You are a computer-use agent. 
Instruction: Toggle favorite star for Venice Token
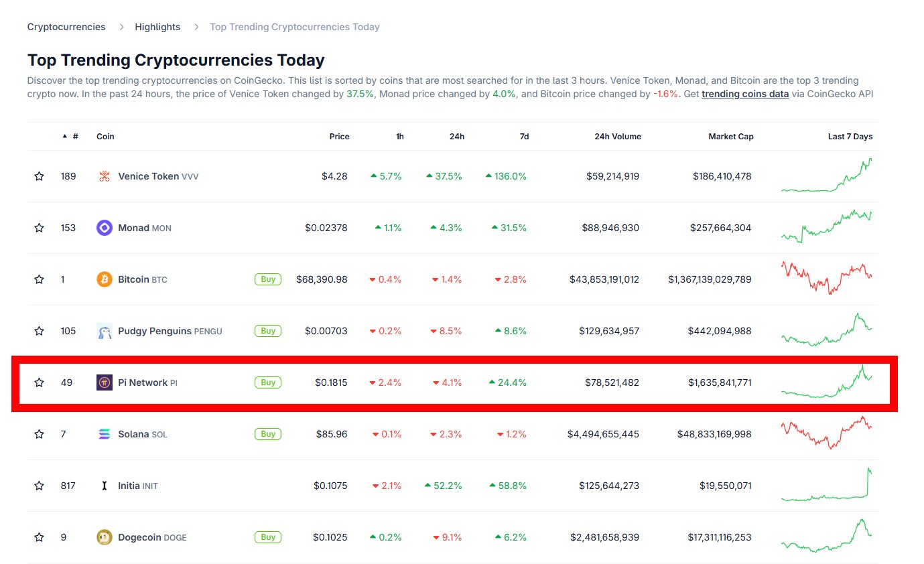click(x=39, y=176)
